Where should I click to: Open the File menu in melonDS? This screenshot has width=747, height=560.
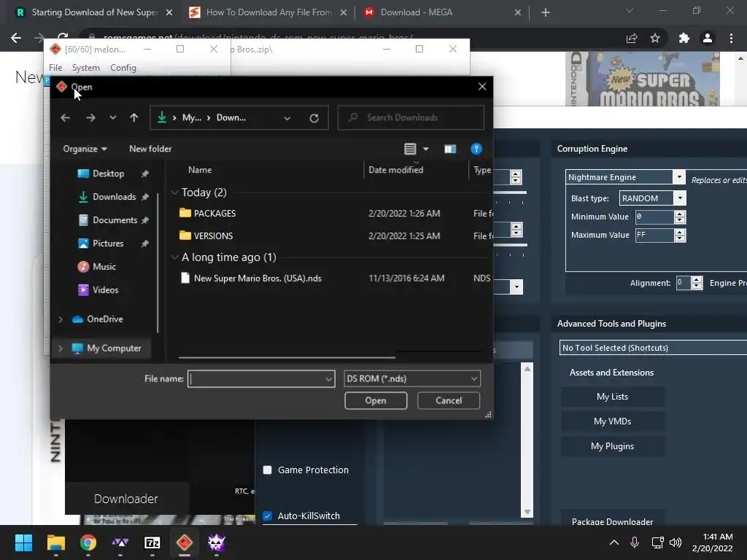tap(55, 68)
